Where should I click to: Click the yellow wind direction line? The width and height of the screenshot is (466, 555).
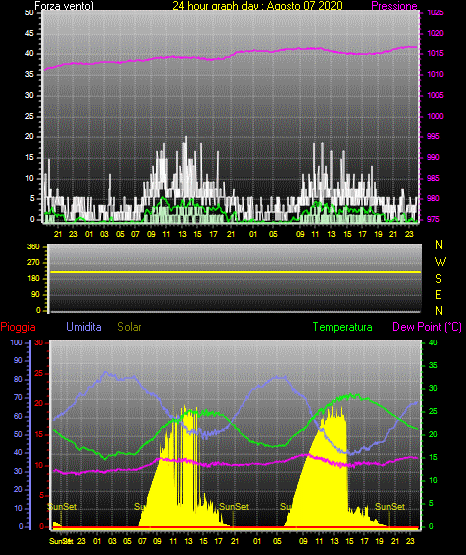tap(236, 272)
